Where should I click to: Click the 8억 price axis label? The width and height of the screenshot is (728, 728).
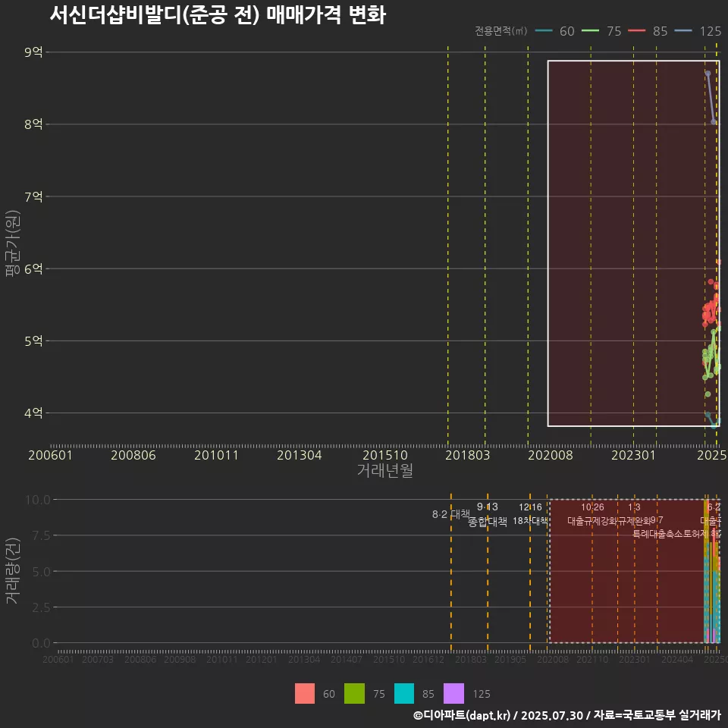click(33, 124)
